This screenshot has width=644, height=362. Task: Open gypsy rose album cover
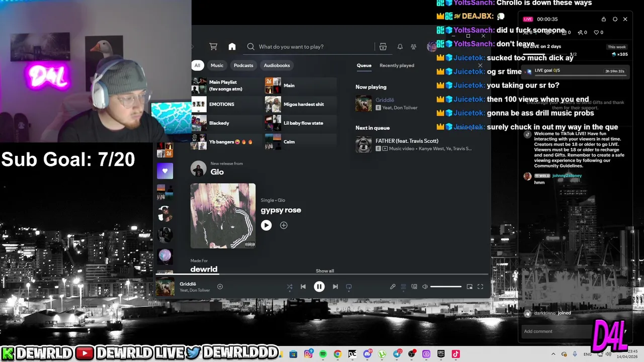[223, 216]
